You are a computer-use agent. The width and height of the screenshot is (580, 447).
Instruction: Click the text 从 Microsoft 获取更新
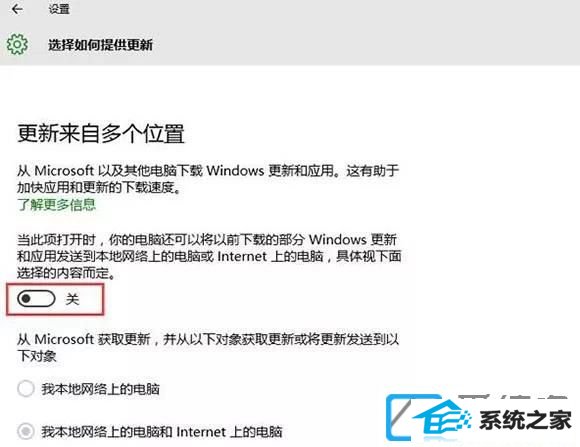pyautogui.click(x=84, y=339)
